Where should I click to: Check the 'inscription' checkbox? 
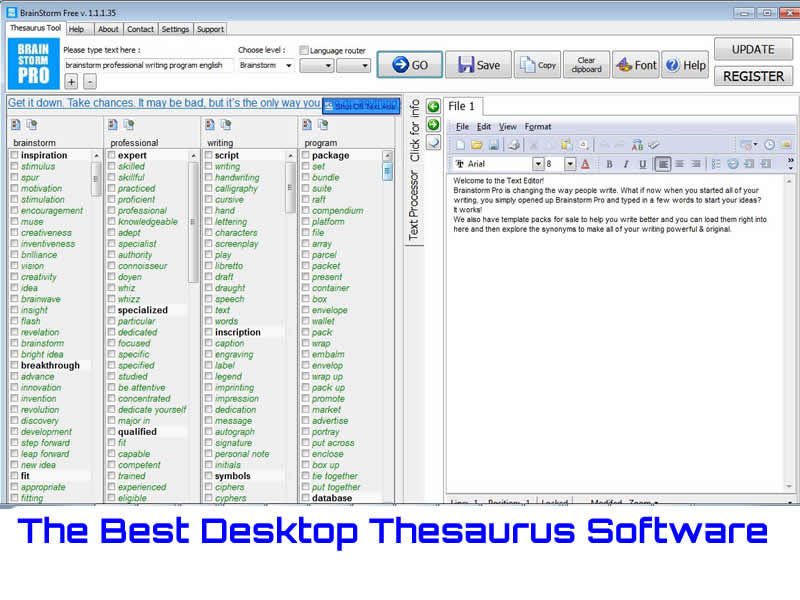pos(208,332)
